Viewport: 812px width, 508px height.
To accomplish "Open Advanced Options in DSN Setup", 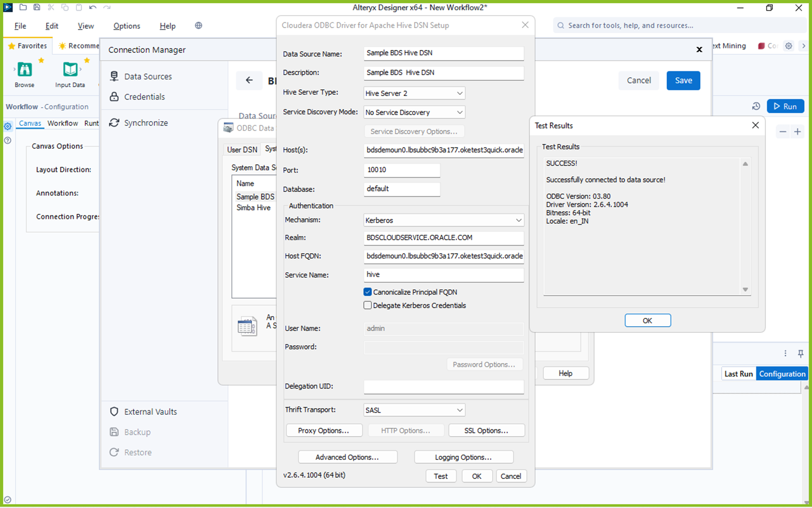I will (348, 457).
